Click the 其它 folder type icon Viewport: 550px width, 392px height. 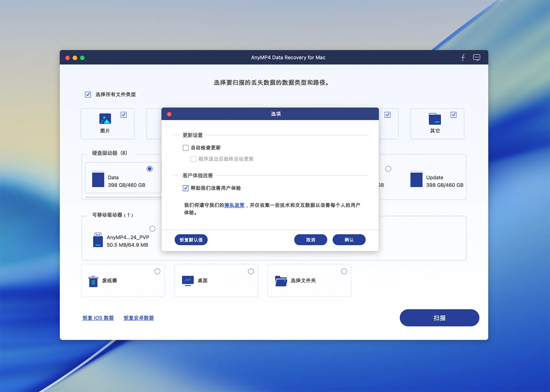(x=435, y=119)
